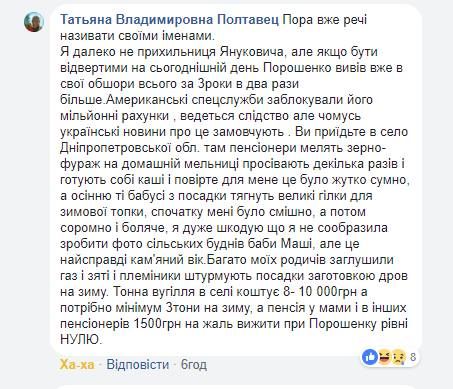Open the reaction count showing 8
This screenshot has width=453, height=389.
[x=413, y=357]
